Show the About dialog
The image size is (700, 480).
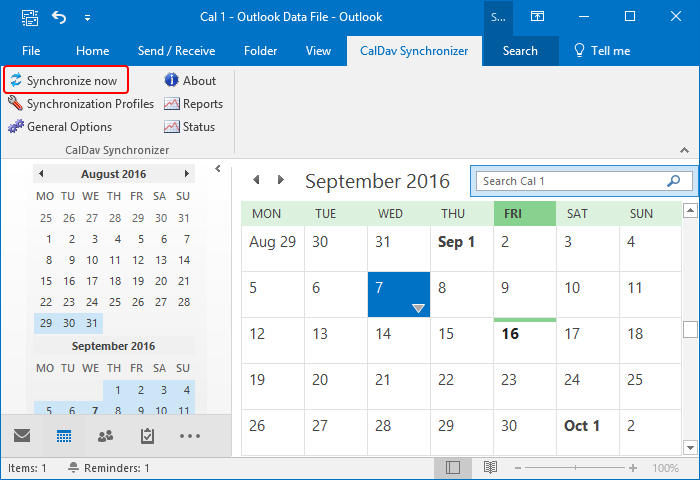tap(190, 80)
